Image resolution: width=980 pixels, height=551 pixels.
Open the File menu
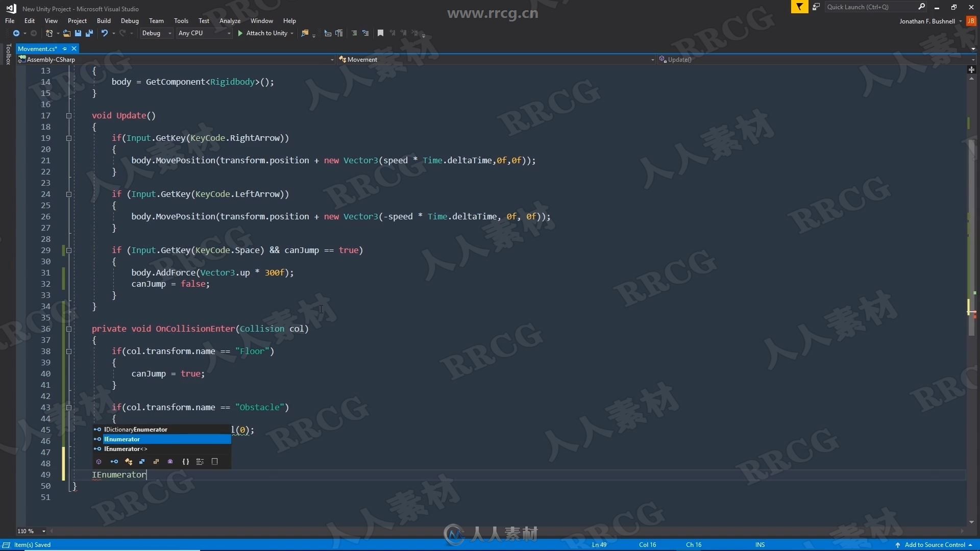pyautogui.click(x=10, y=21)
